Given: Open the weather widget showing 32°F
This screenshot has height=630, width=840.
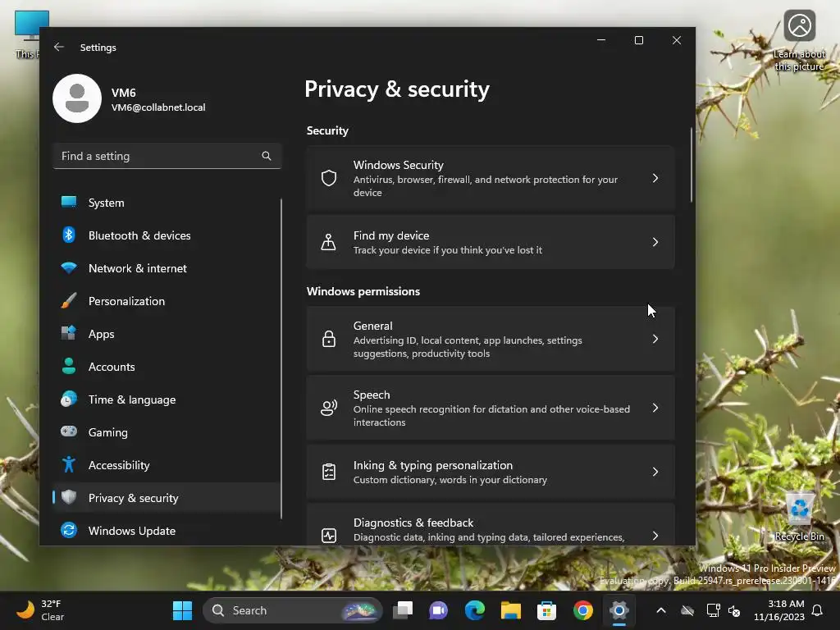Looking at the screenshot, I should click(x=39, y=610).
